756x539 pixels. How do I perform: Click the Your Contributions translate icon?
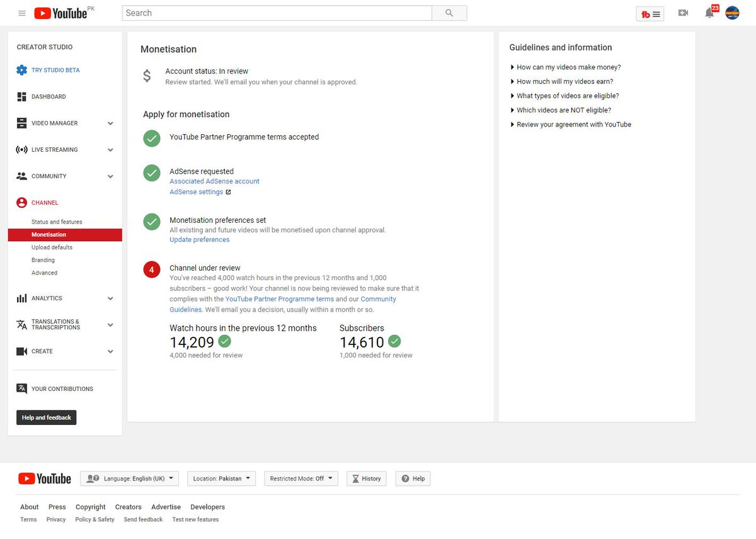click(x=22, y=389)
